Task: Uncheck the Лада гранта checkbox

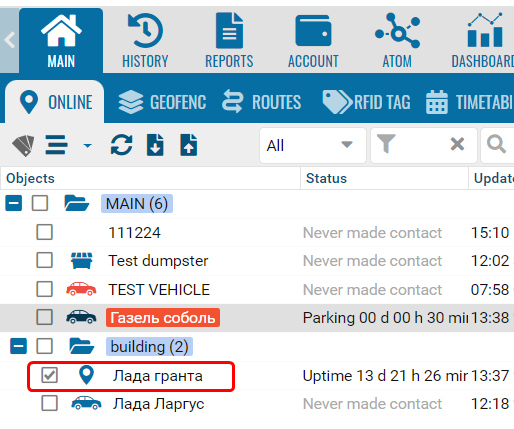Action: pyautogui.click(x=49, y=375)
